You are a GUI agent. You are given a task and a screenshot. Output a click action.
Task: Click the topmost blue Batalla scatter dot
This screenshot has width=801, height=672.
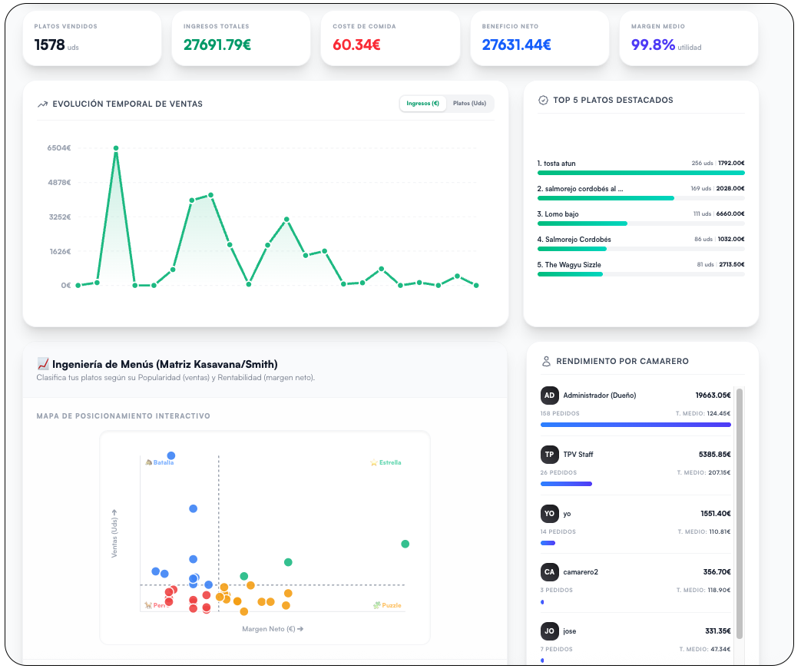coord(171,456)
